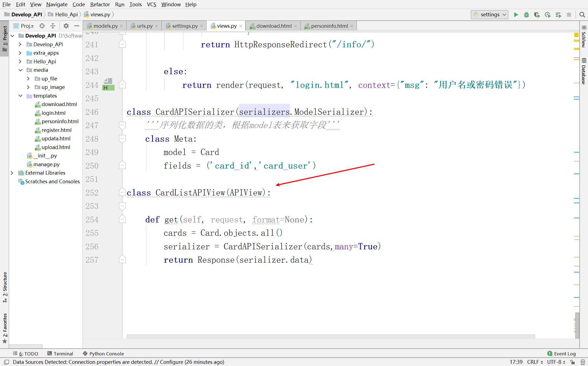The width and height of the screenshot is (588, 366).
Task: Click the UTF-8 encoding selector
Action: click(x=556, y=362)
